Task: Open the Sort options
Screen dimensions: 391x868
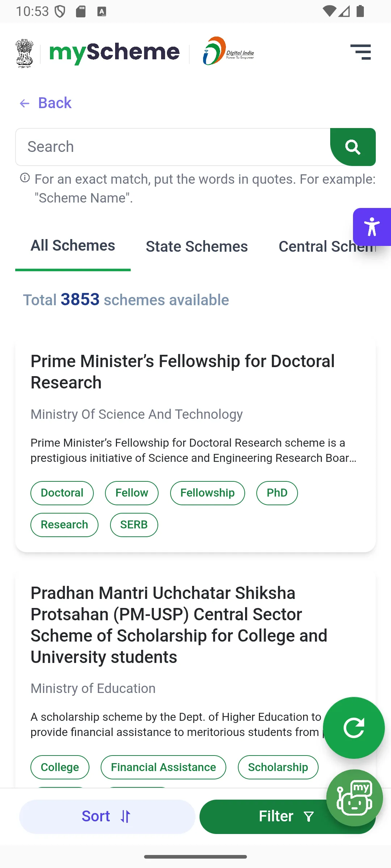Action: pyautogui.click(x=107, y=816)
